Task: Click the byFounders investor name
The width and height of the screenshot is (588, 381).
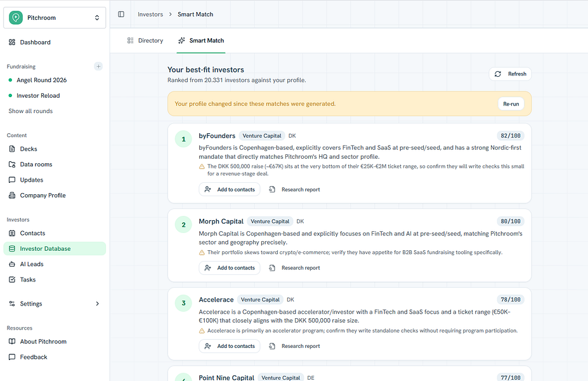Action: click(217, 136)
